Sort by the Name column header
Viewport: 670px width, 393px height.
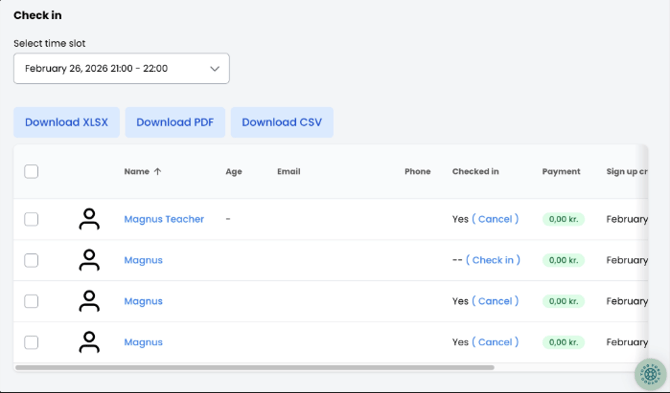[137, 171]
